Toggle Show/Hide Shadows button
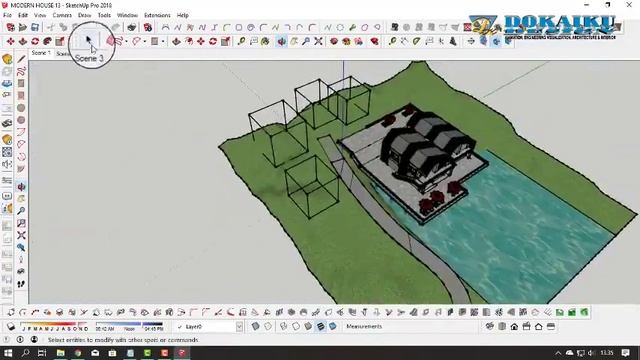The width and height of the screenshot is (640, 360). click(x=11, y=327)
